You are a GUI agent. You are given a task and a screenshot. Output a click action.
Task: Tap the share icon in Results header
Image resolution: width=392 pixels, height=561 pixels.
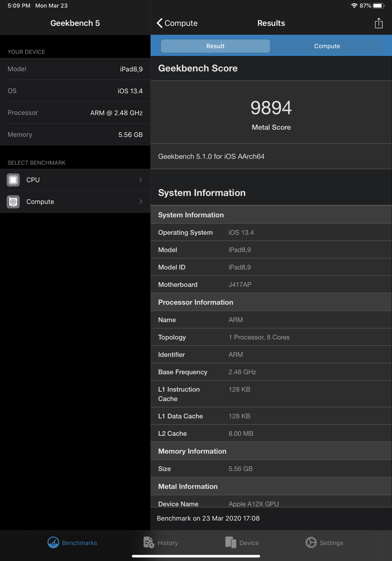(x=379, y=23)
